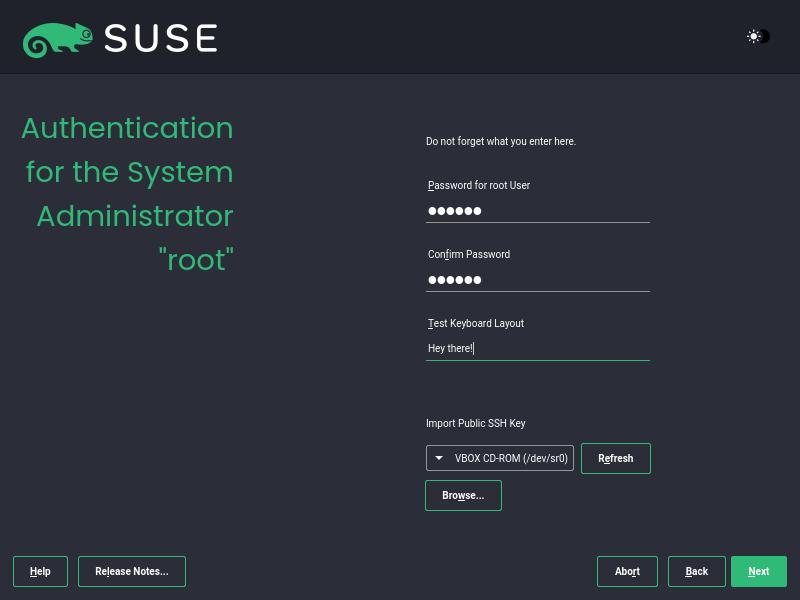Click the 'Password for root User' label
Screen dimensions: 800x600
click(x=479, y=185)
